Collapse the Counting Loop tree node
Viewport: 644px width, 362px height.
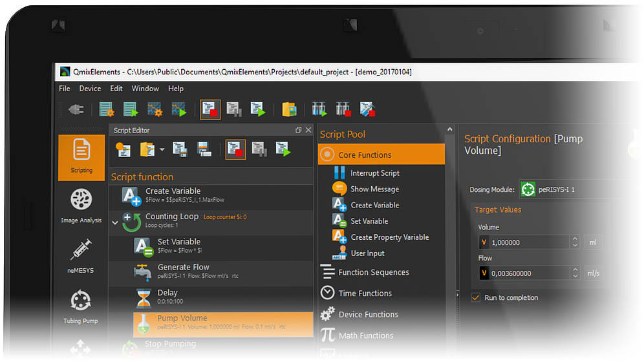115,222
